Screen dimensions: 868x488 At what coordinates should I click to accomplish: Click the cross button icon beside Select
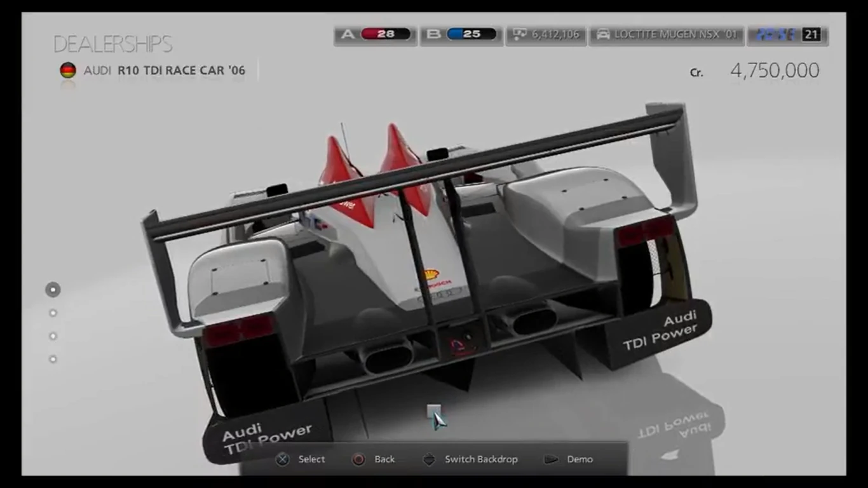283,459
